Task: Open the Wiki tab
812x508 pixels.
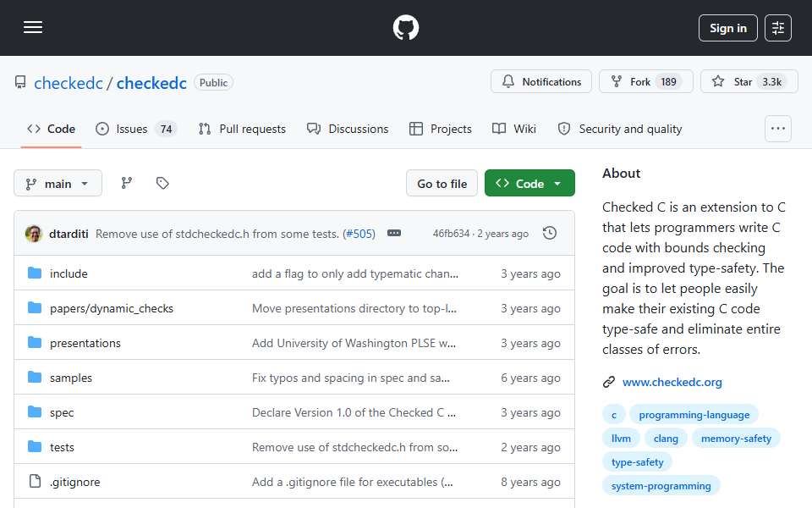Action: (x=513, y=129)
